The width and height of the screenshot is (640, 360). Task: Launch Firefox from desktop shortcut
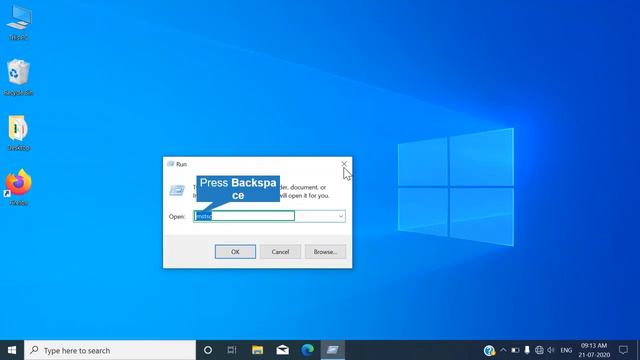point(18,188)
